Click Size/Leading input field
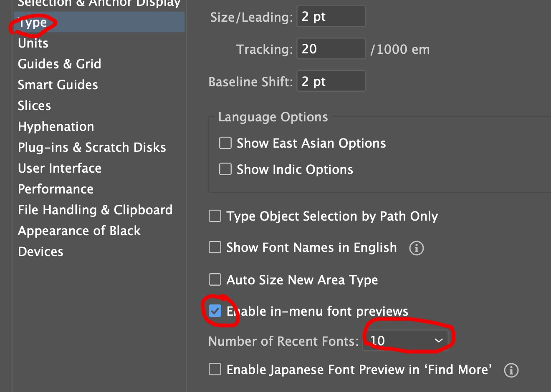The height and width of the screenshot is (392, 551). tap(331, 16)
